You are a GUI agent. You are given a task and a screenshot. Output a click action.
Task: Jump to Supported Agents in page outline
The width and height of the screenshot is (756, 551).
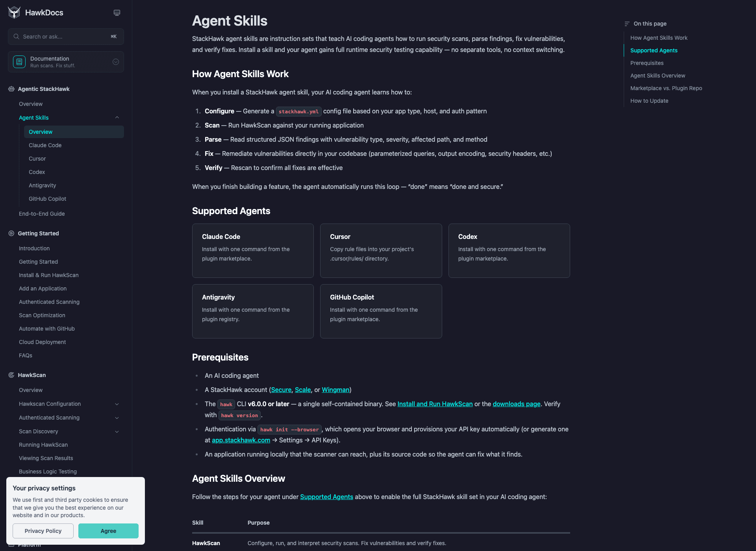(x=654, y=50)
